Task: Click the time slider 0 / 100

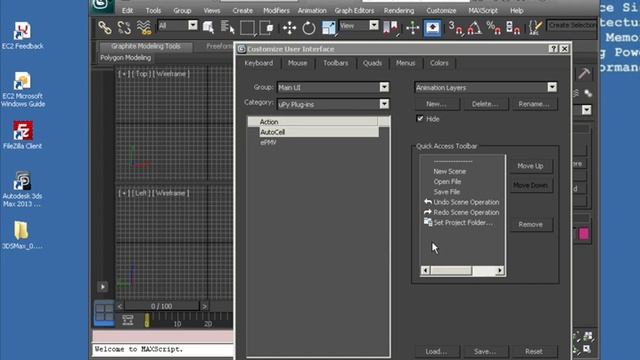Action: click(x=161, y=306)
